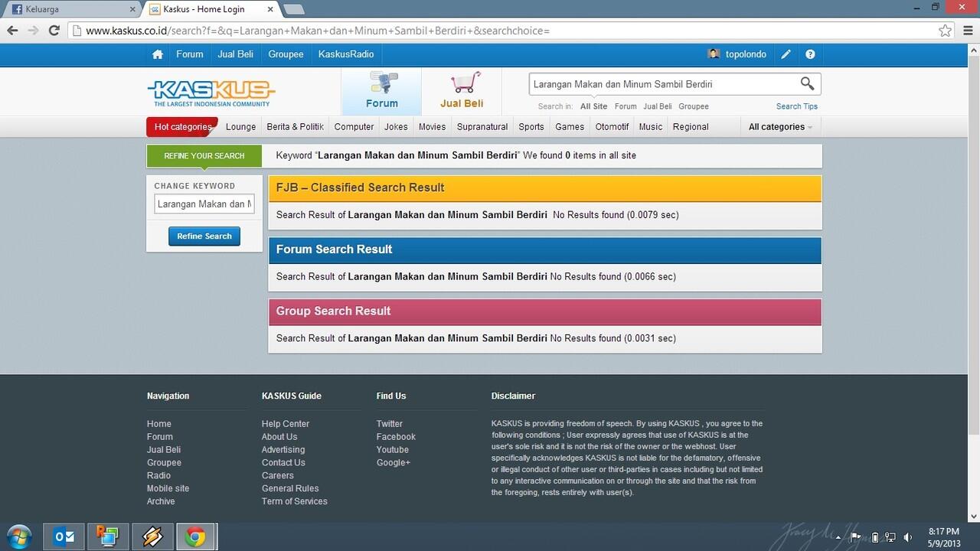
Task: Reload the page with refresh icon
Action: point(54,31)
